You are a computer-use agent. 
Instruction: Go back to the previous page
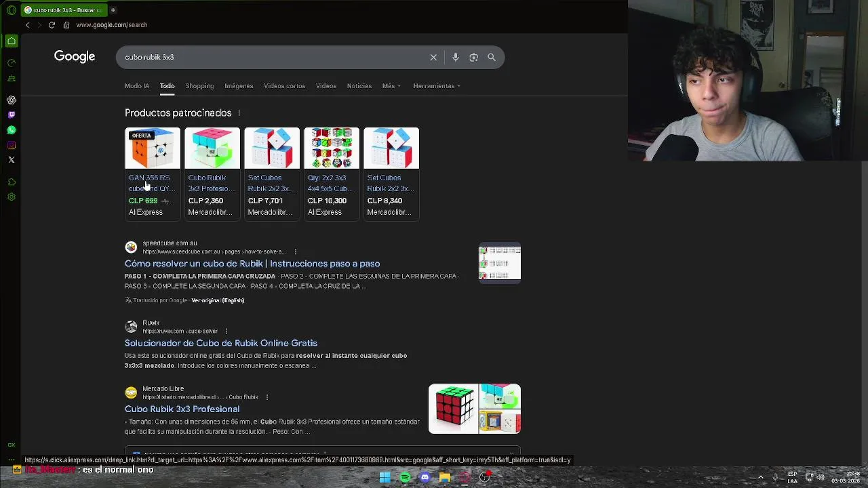pos(28,25)
